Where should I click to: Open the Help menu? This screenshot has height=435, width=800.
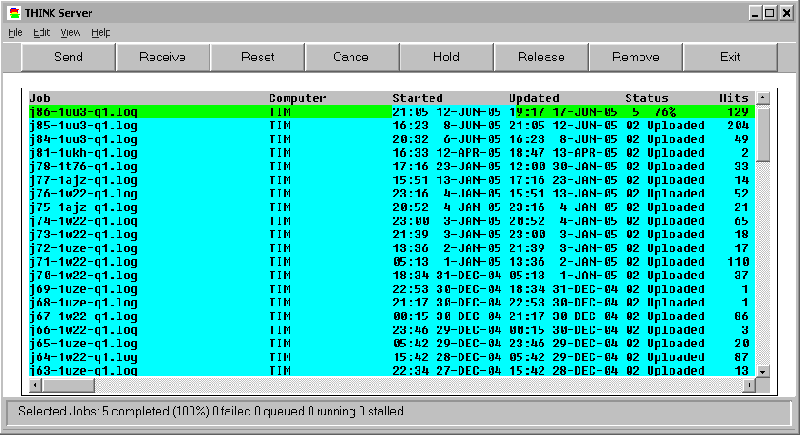(x=101, y=33)
